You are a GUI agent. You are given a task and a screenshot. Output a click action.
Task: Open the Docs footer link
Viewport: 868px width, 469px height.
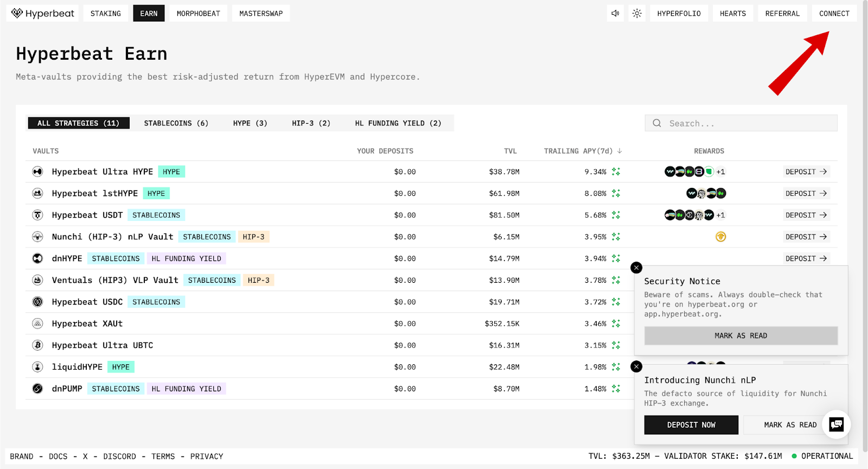pos(58,457)
